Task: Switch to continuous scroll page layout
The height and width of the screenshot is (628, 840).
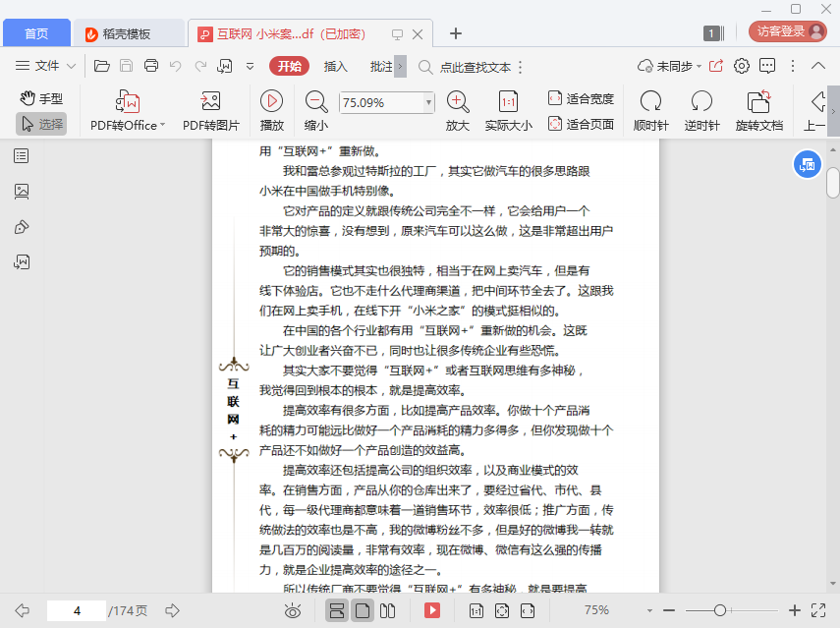Action: pyautogui.click(x=336, y=611)
